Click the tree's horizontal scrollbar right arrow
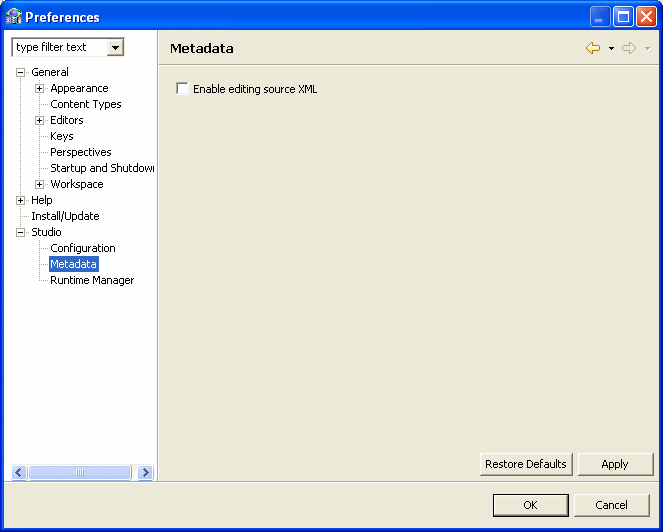Image resolution: width=663 pixels, height=532 pixels. pyautogui.click(x=145, y=473)
